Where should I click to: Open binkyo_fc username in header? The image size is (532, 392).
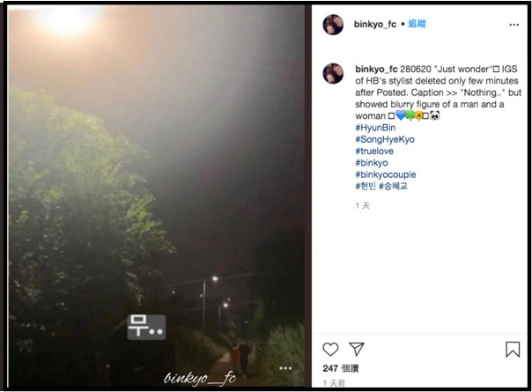point(375,24)
